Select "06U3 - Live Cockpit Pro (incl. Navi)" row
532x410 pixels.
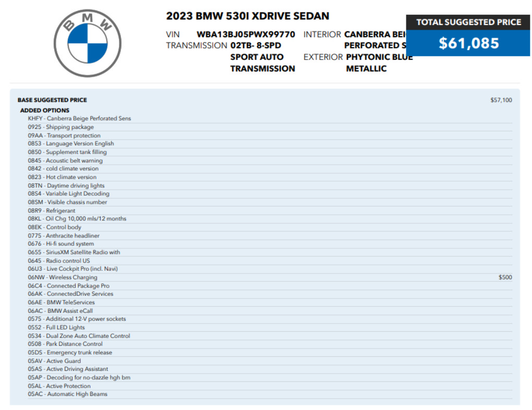pyautogui.click(x=270, y=269)
